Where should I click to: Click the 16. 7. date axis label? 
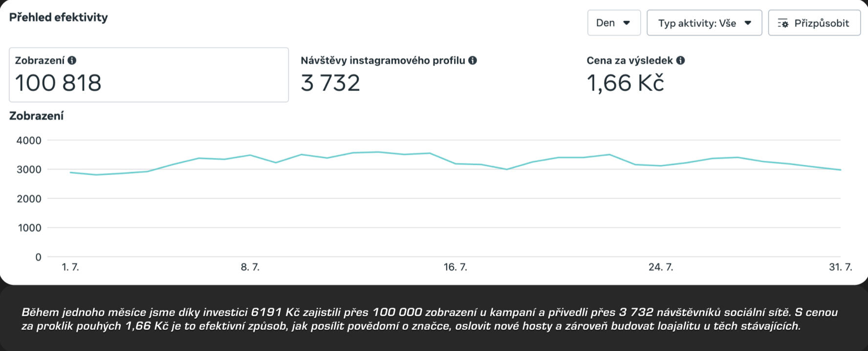coord(455,267)
